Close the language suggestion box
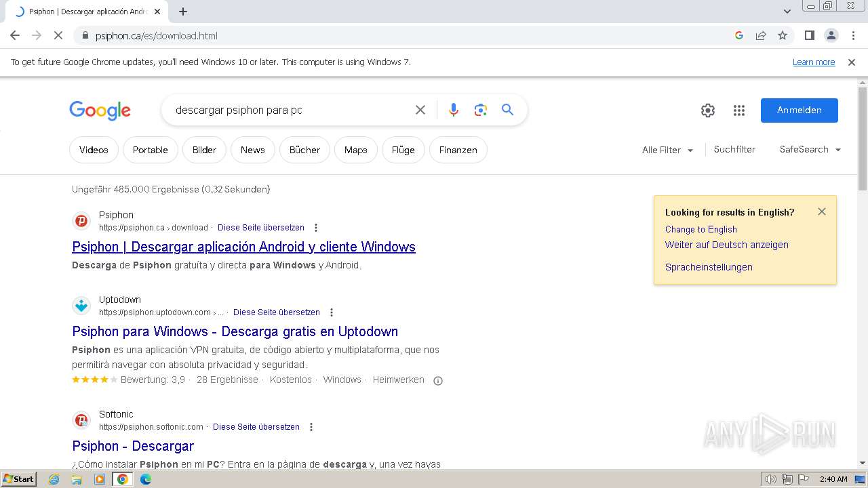The height and width of the screenshot is (488, 868). (822, 211)
